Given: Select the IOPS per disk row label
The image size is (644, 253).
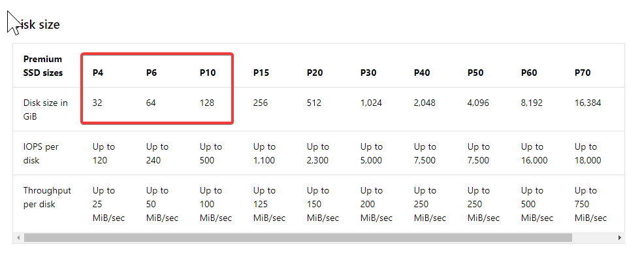Looking at the screenshot, I should point(41,154).
